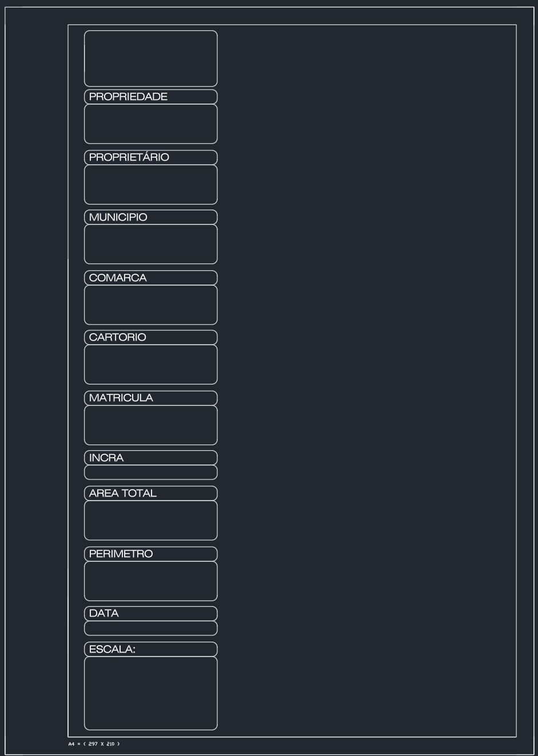
Task: Select the MATRICULA label text
Action: point(121,398)
